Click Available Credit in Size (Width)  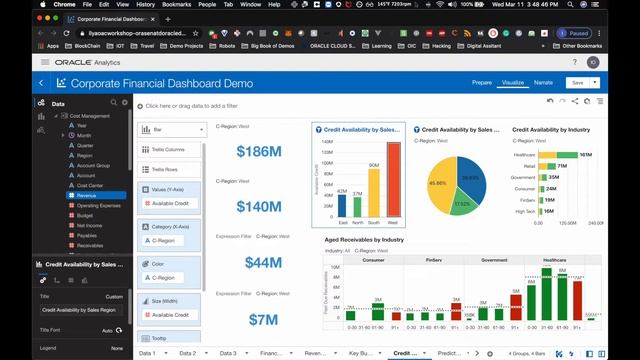coord(170,315)
